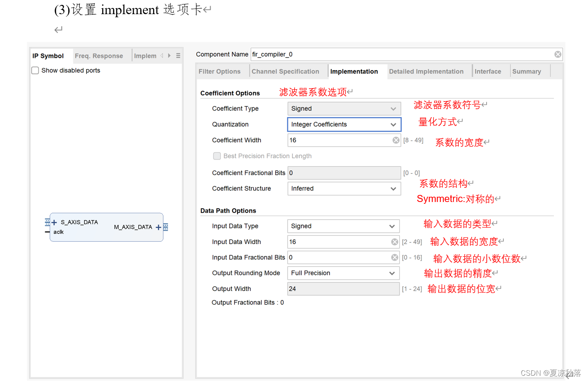Viewport: 588px width, 381px height.
Task: Switch to Freq. Response tab
Action: click(x=99, y=56)
